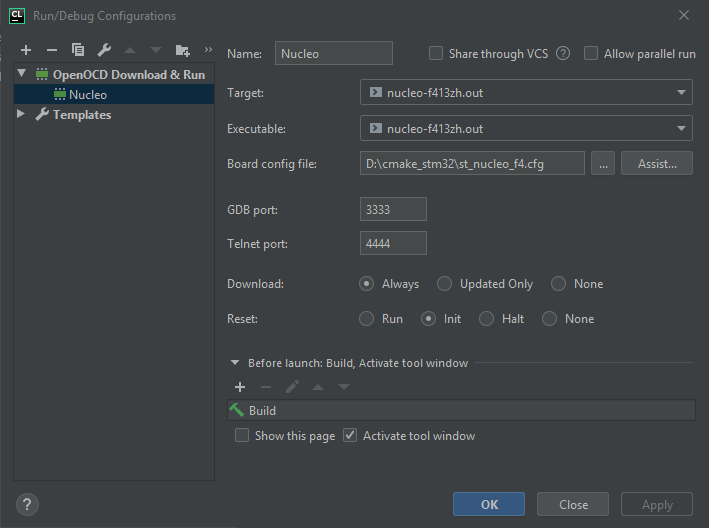Screen dimensions: 709x528
Task: Toggle the Allow parallel run checkbox
Action: pyautogui.click(x=591, y=53)
